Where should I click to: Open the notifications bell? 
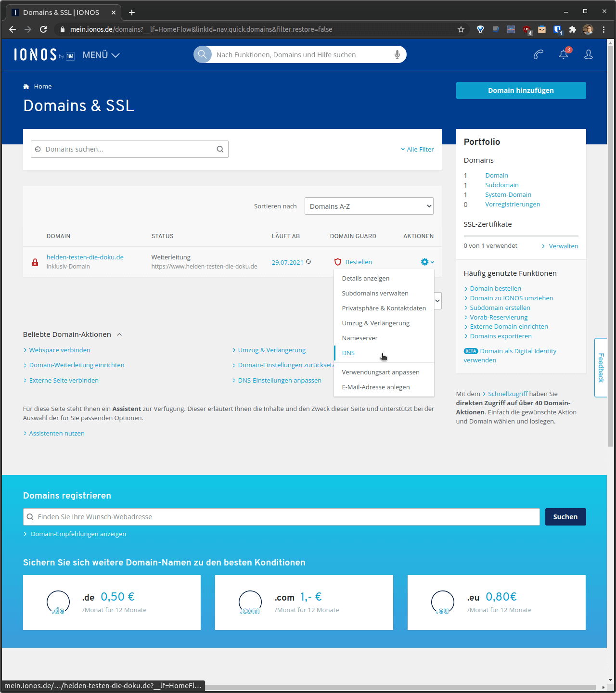564,54
